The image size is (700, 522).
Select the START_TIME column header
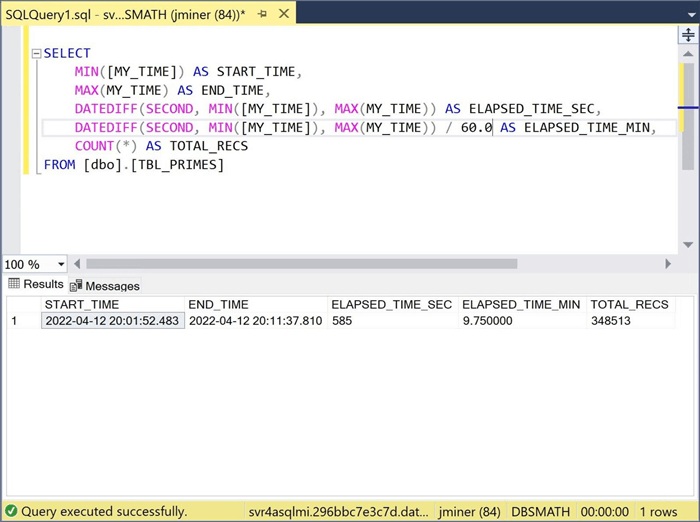pyautogui.click(x=82, y=305)
